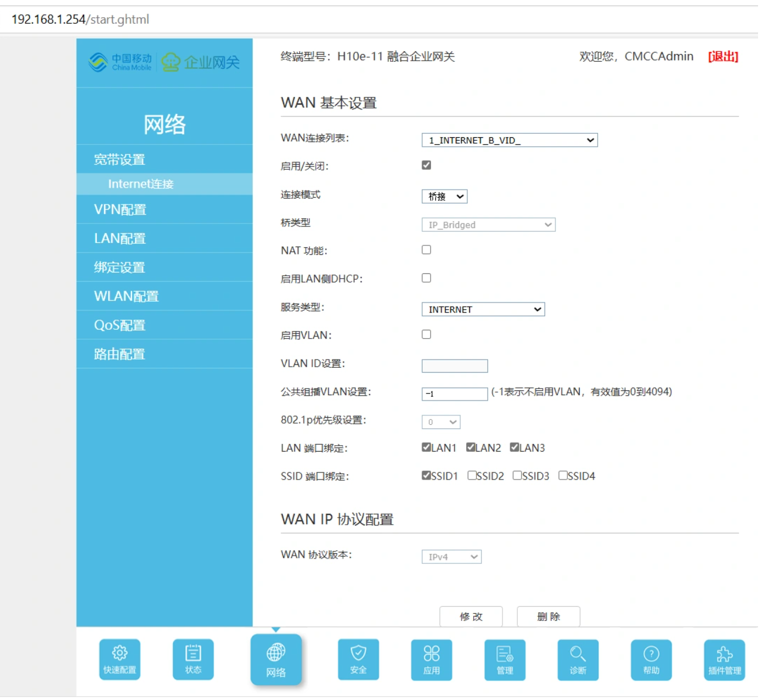Open the 连接模式 桥接 dropdown
Image resolution: width=764 pixels, height=700 pixels.
tap(445, 197)
